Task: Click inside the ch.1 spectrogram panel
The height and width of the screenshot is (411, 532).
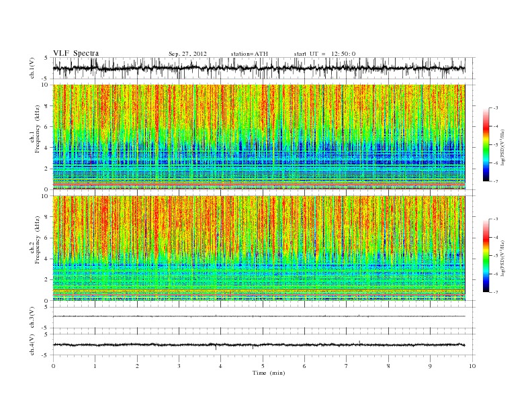Action: (259, 137)
